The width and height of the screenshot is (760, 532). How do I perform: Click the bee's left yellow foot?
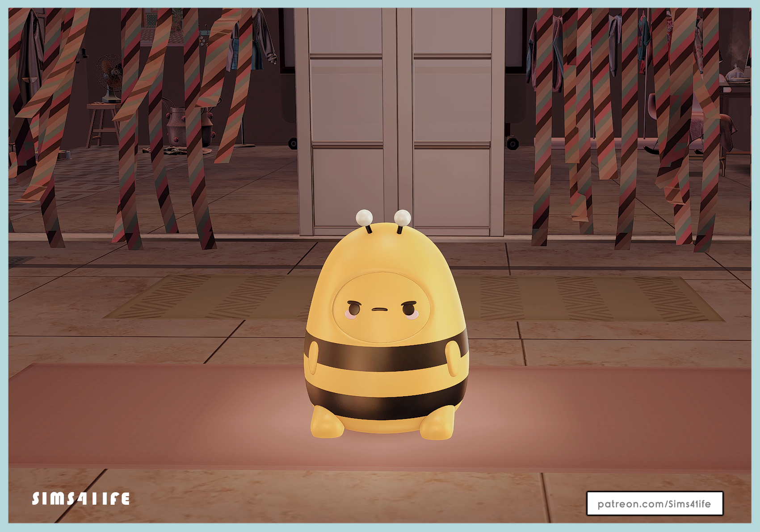(326, 423)
